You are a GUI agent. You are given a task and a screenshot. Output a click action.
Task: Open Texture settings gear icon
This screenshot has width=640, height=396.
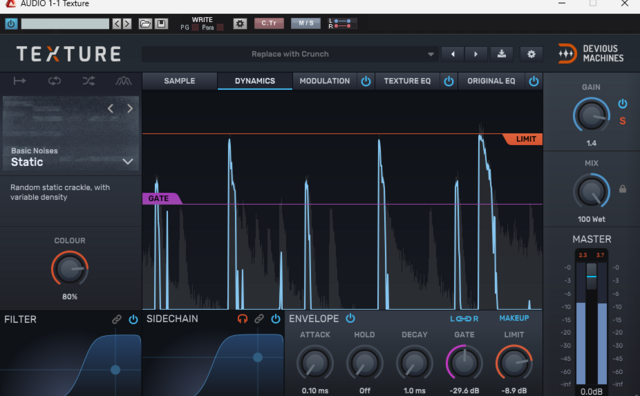coord(531,54)
